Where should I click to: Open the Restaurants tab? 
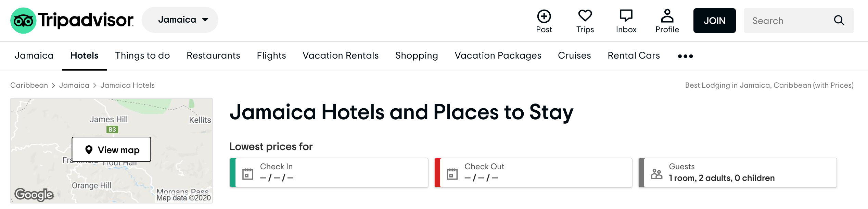click(213, 56)
